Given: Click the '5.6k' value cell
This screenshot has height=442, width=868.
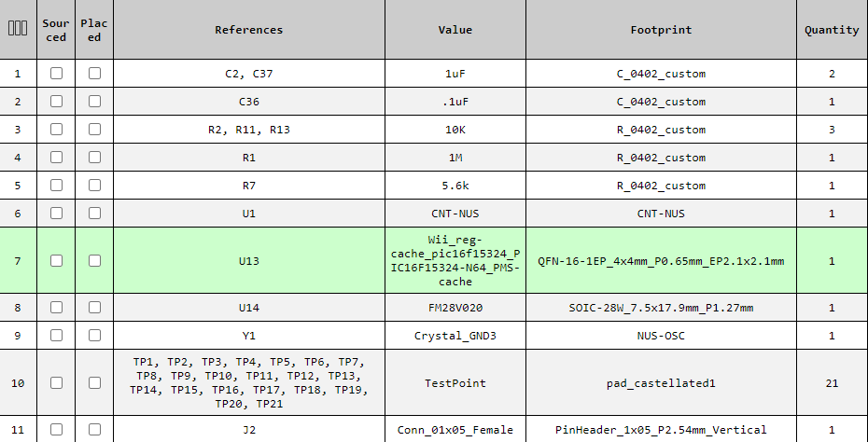Looking at the screenshot, I should [x=455, y=186].
